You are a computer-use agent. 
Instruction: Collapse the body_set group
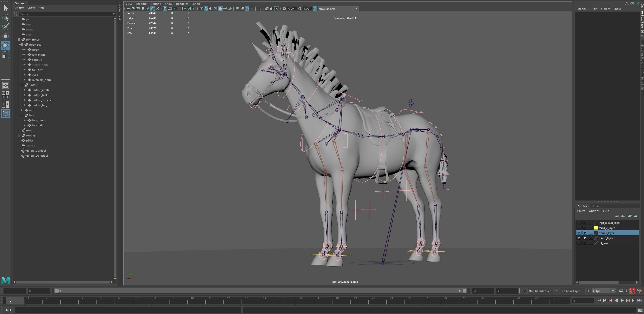22,45
